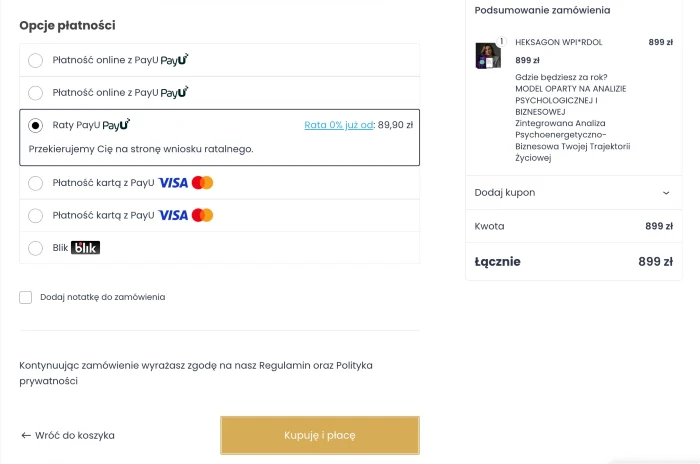Viewport: 700px width, 464px height.
Task: Open the Rata 0% już od link
Action: 339,126
